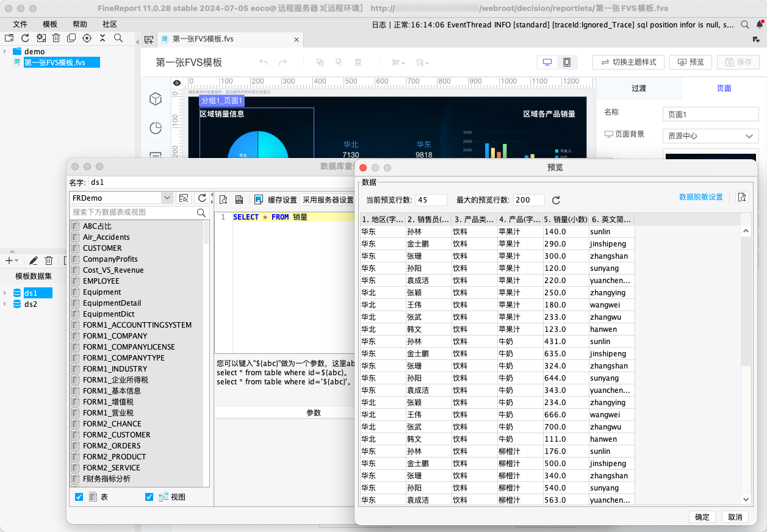The height and width of the screenshot is (532, 767).
Task: Uncheck the 视图 (views) checkbox
Action: (x=149, y=497)
